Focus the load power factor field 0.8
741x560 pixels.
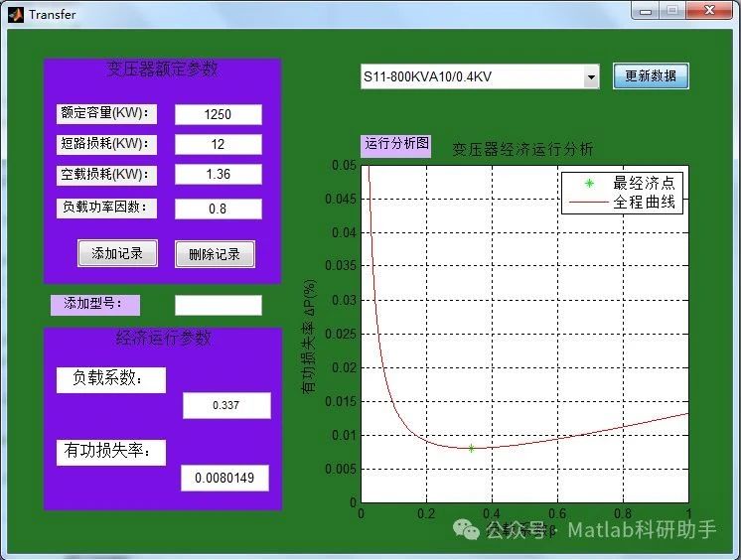coord(218,209)
